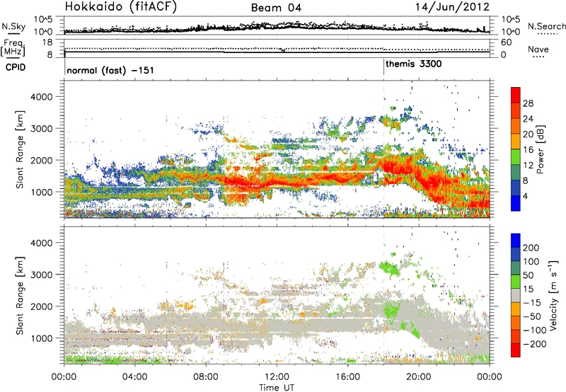This screenshot has width=566, height=392.
Task: Select 'Slant Range [km]' label of power panel
Action: pyautogui.click(x=21, y=149)
